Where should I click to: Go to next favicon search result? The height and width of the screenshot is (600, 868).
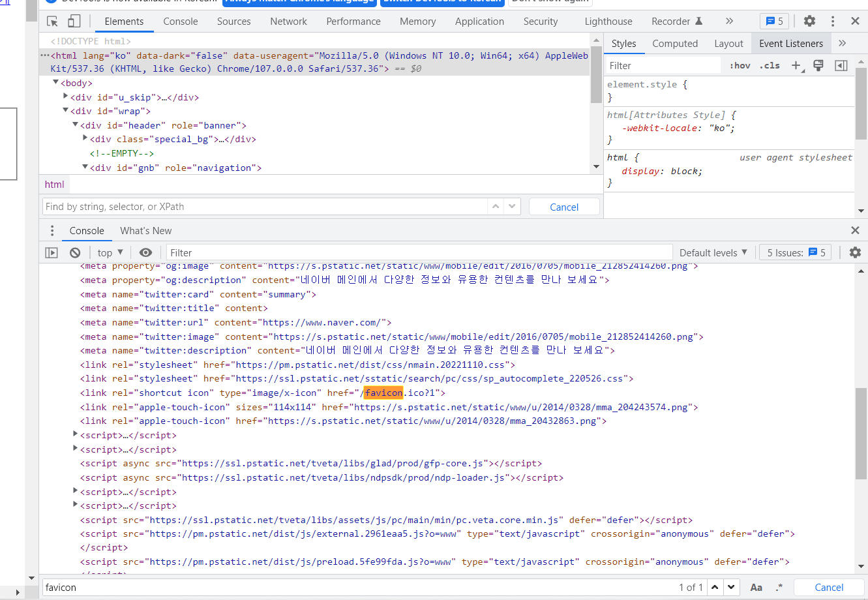[x=732, y=587]
